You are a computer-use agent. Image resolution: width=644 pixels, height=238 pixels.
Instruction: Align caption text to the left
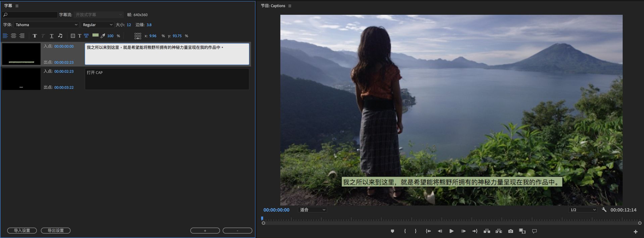tap(5, 36)
